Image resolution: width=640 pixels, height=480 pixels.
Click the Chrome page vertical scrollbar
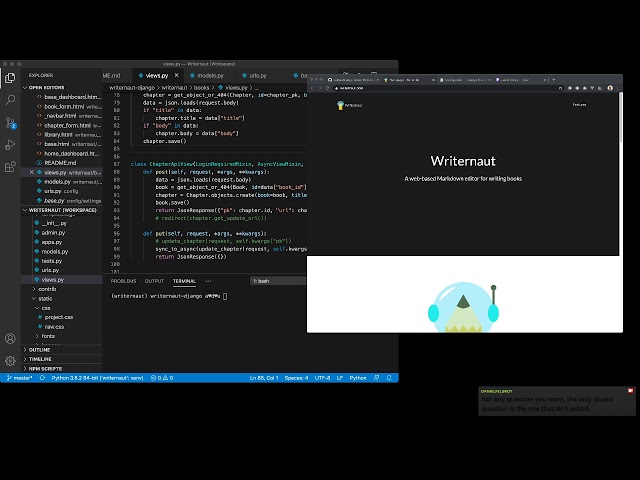tap(621, 118)
